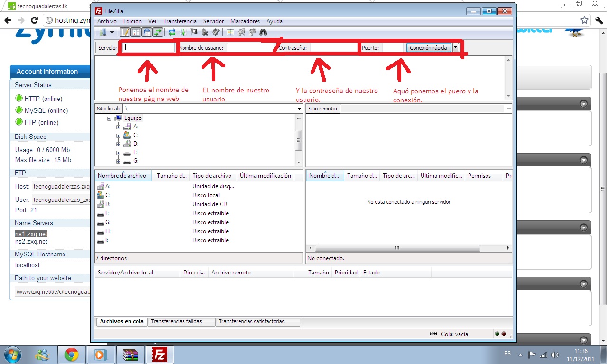Switch to Archivos en cola tab
Viewport: 607px width, 364px height.
tap(121, 321)
